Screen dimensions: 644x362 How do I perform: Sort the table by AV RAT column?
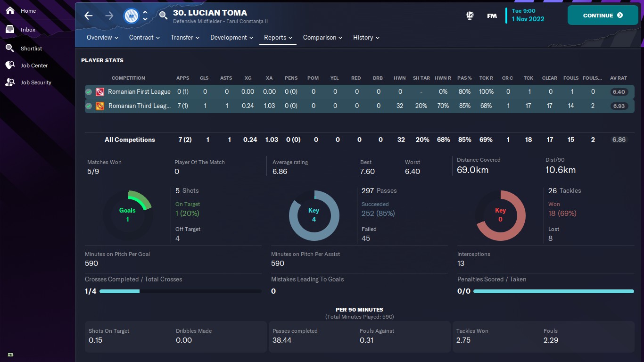pos(619,78)
